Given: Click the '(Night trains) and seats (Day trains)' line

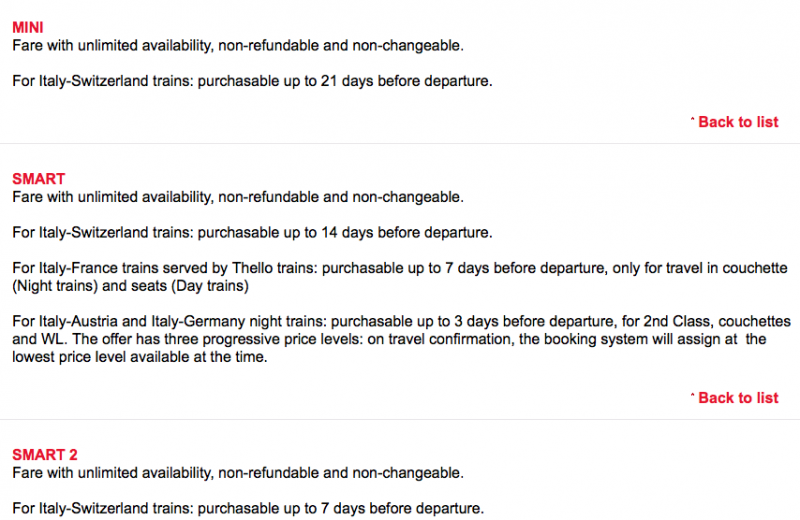Looking at the screenshot, I should coord(130,286).
